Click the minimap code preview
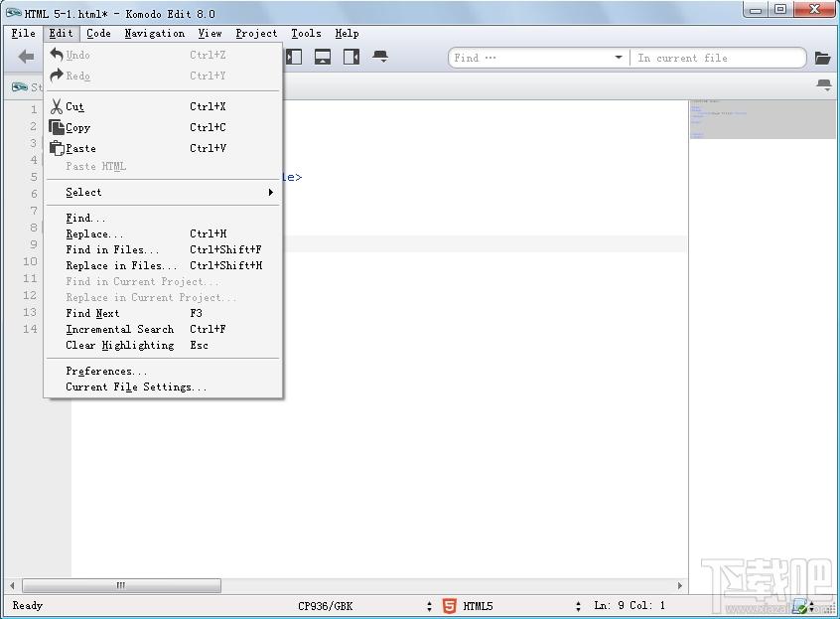 [x=763, y=119]
